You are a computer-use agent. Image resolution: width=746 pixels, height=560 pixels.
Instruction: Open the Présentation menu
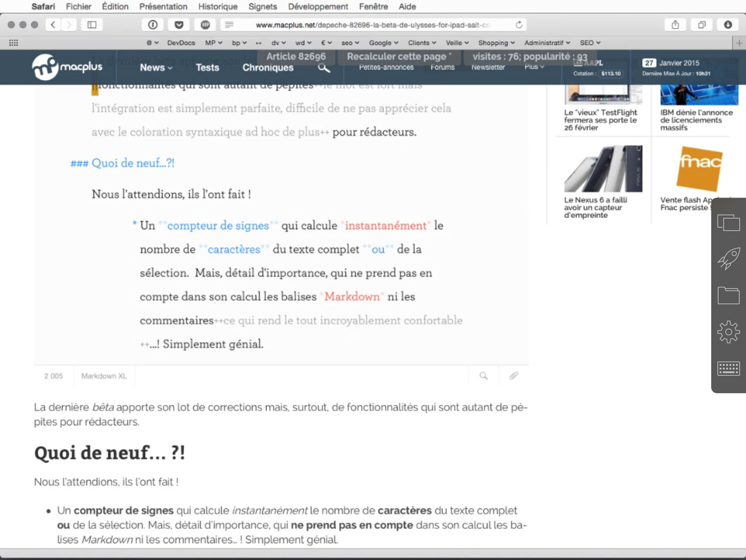point(163,6)
